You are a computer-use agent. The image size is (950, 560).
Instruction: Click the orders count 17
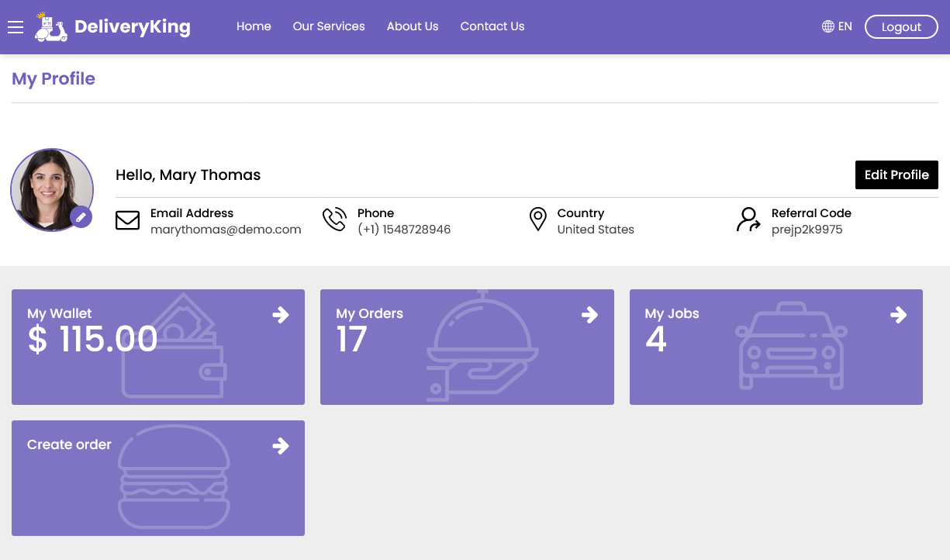[351, 340]
